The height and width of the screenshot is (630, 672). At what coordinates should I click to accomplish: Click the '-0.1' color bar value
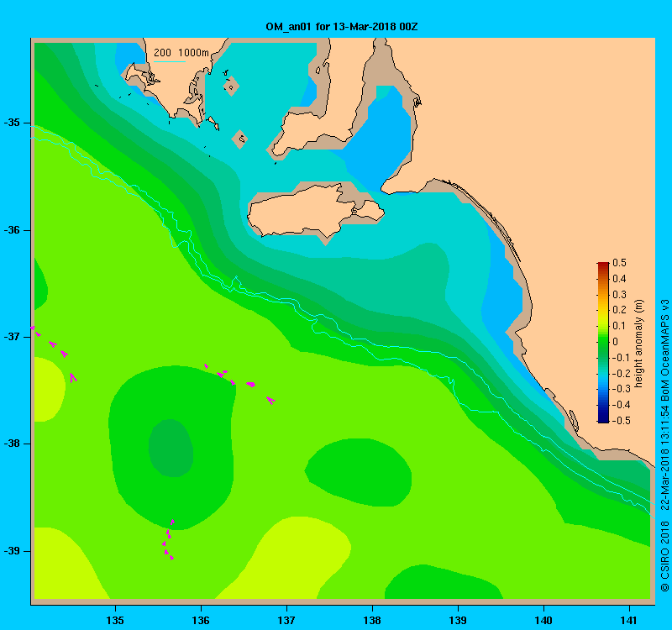click(x=621, y=358)
